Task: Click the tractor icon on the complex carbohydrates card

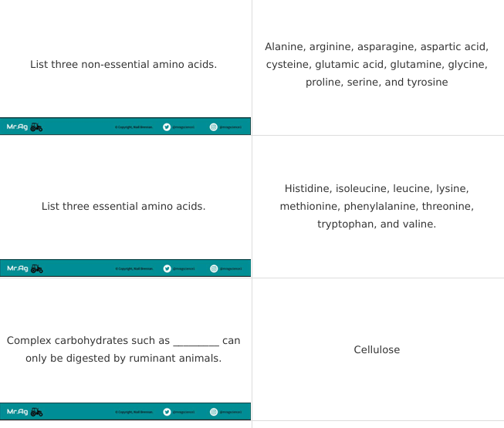Action: (x=36, y=412)
